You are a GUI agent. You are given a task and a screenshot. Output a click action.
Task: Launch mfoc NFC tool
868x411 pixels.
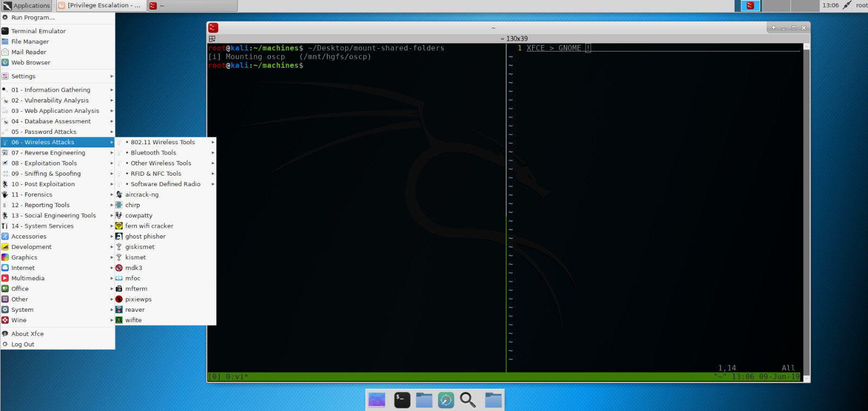(x=165, y=278)
